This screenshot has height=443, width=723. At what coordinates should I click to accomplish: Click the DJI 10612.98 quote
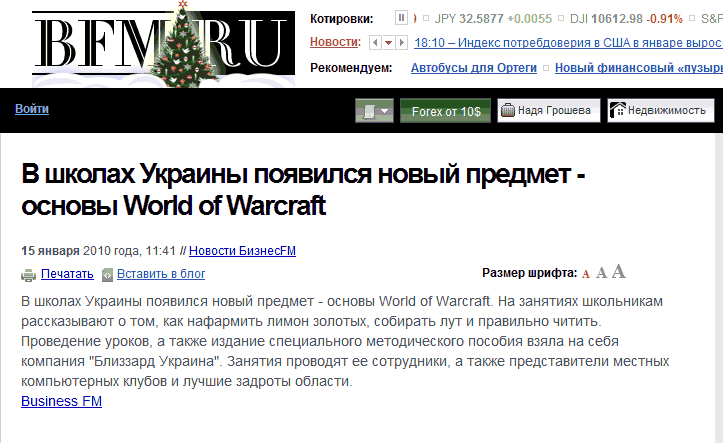pos(626,19)
